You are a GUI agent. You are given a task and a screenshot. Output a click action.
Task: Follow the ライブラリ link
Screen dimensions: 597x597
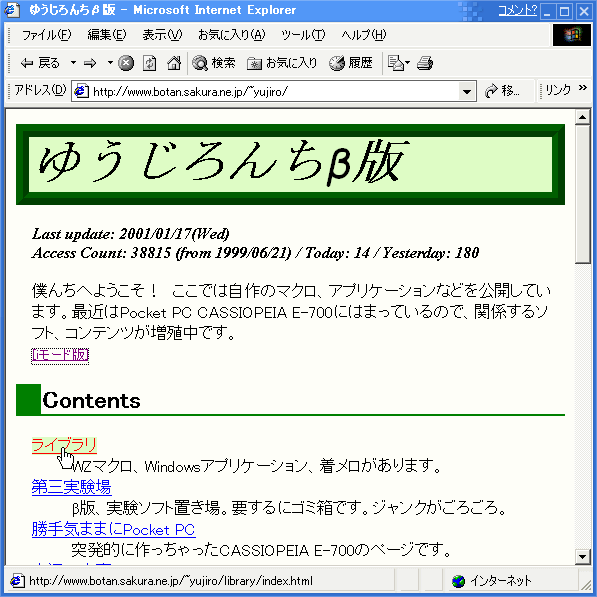(x=64, y=445)
